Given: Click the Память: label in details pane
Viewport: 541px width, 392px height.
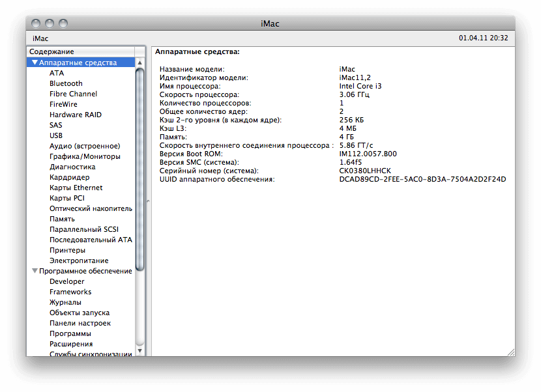Looking at the screenshot, I should point(173,137).
